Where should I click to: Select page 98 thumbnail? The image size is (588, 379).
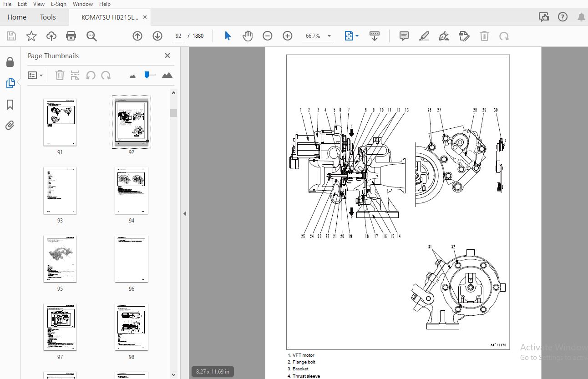[x=132, y=327]
